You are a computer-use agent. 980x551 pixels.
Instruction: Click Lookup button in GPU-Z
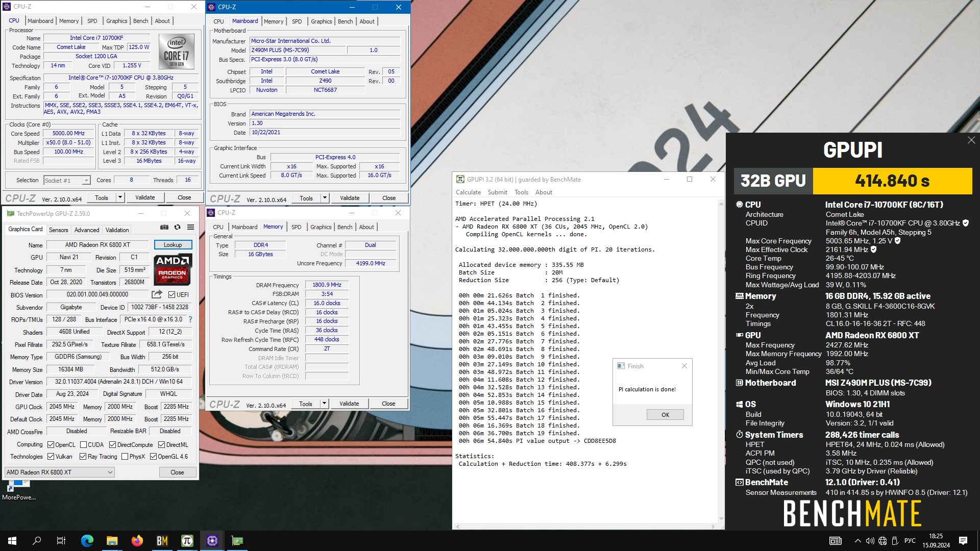click(x=173, y=245)
